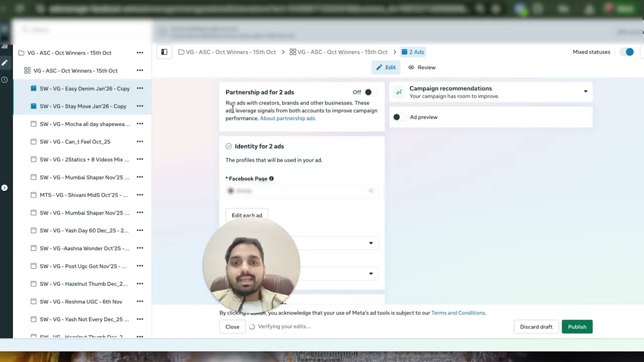Open the options menu for Post Ugc Got Nov'25
This screenshot has width=644, height=362.
point(140,266)
